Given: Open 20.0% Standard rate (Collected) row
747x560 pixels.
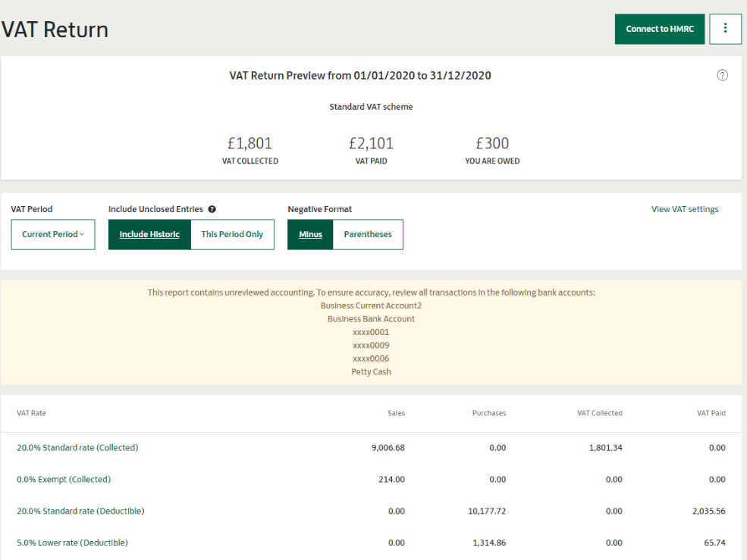Looking at the screenshot, I should click(77, 448).
